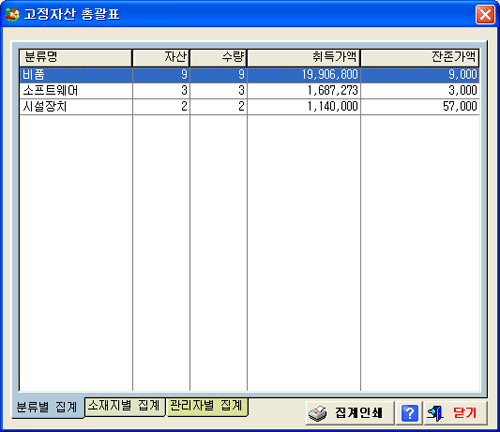This screenshot has width=500, height=432.
Task: Click the 자산 column header
Action: point(161,58)
